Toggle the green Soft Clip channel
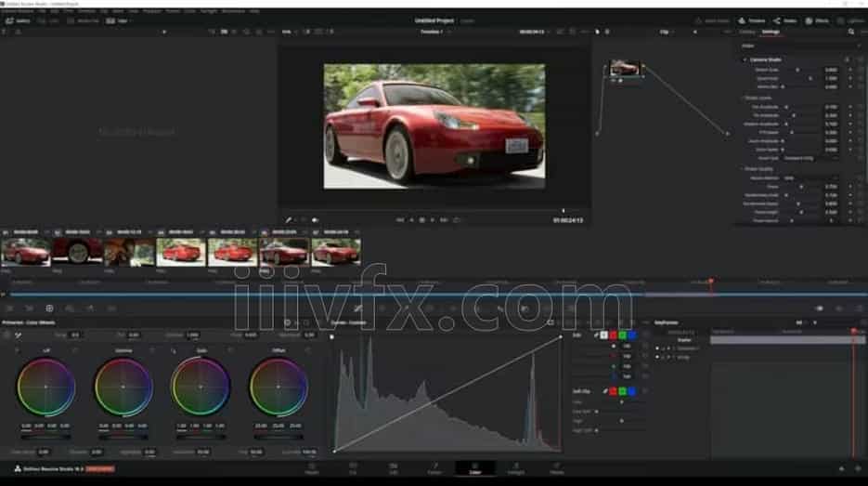868x486 pixels. tap(622, 391)
